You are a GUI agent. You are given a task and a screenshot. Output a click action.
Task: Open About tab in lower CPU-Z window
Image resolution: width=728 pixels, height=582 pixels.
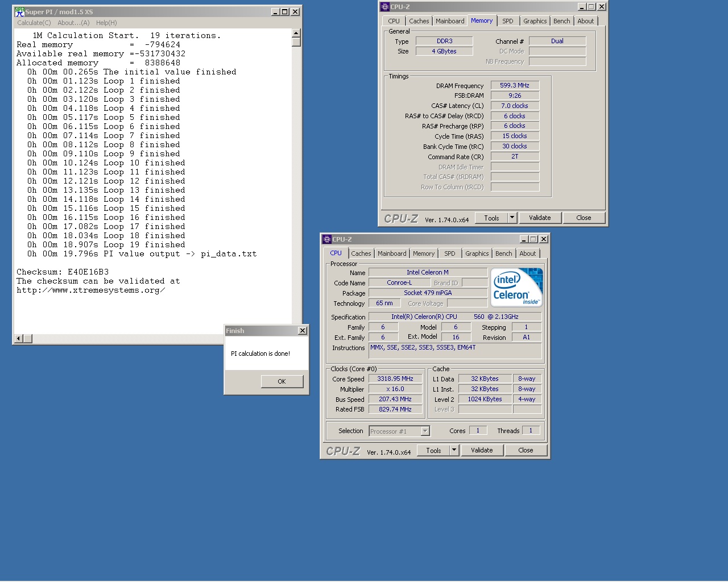528,253
